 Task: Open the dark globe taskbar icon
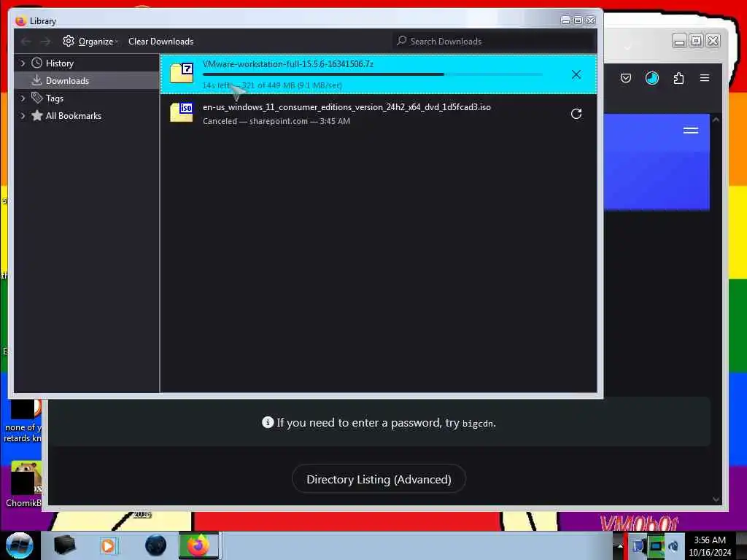click(156, 545)
